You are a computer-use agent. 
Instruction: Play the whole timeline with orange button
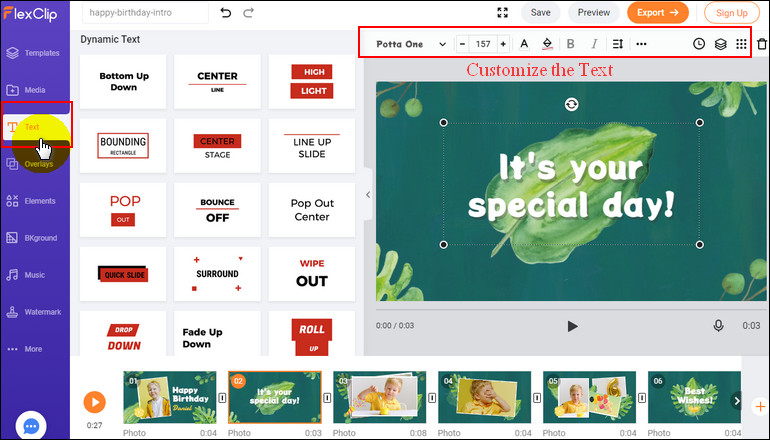[x=95, y=402]
